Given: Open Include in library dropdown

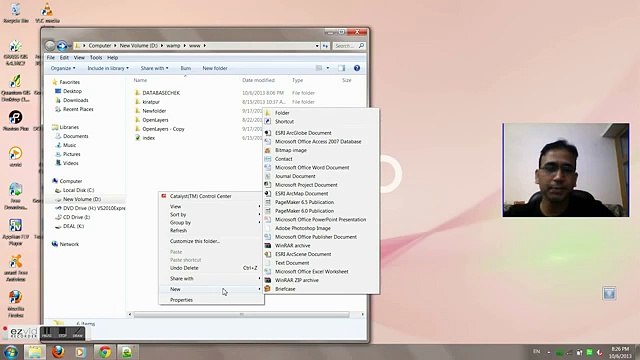Looking at the screenshot, I should coord(108,68).
